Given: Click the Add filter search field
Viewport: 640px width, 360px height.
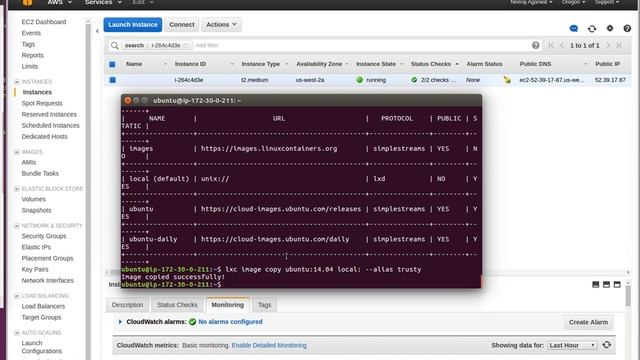Looking at the screenshot, I should (207, 45).
